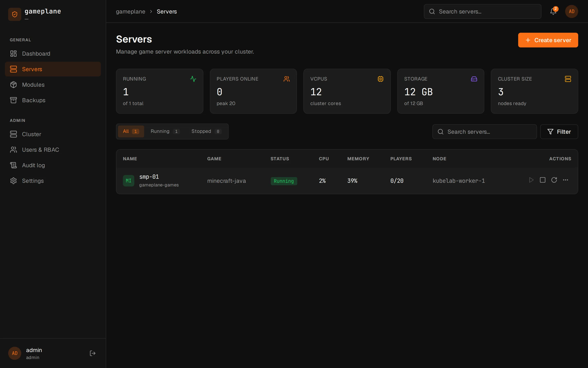The height and width of the screenshot is (368, 588).
Task: Click the logout icon beside admin
Action: pos(92,353)
